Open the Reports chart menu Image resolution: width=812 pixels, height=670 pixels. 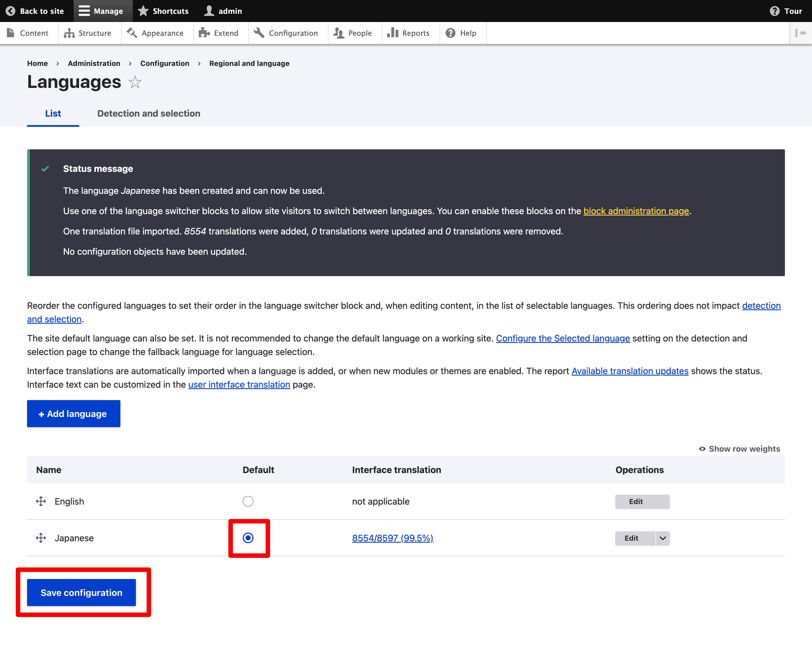click(408, 33)
